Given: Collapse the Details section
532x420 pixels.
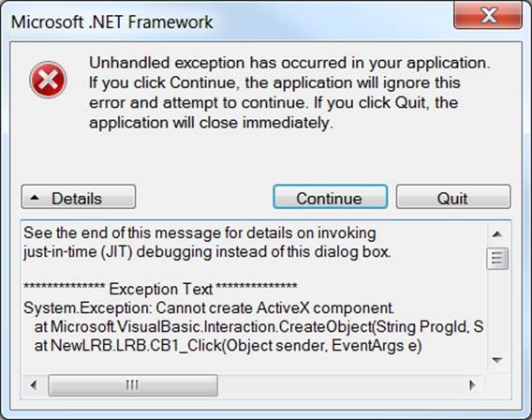Looking at the screenshot, I should coord(79,197).
